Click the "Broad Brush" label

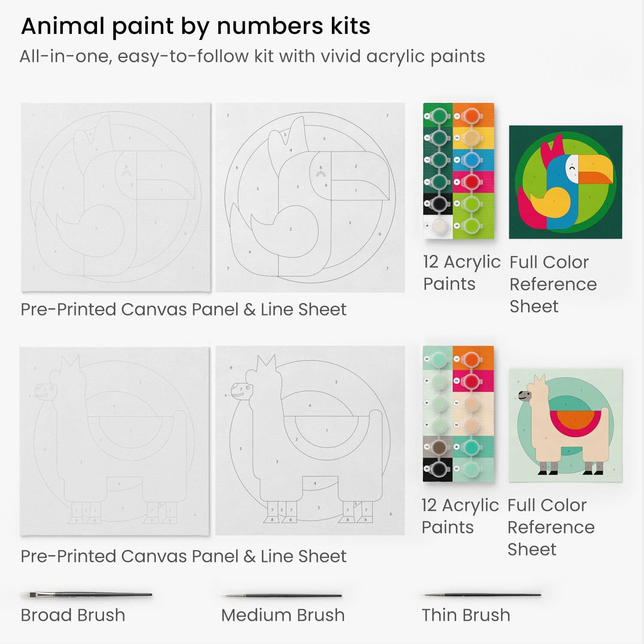[73, 615]
